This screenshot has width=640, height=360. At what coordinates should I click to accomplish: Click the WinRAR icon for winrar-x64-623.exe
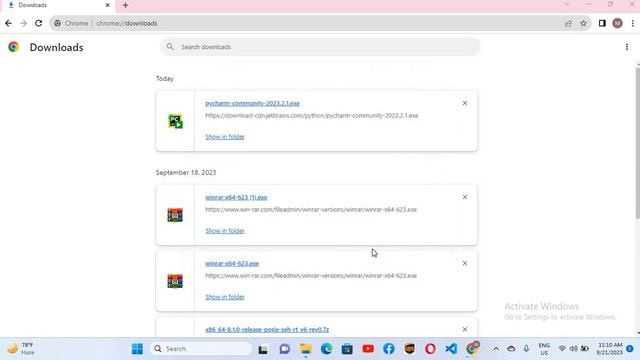[175, 281]
